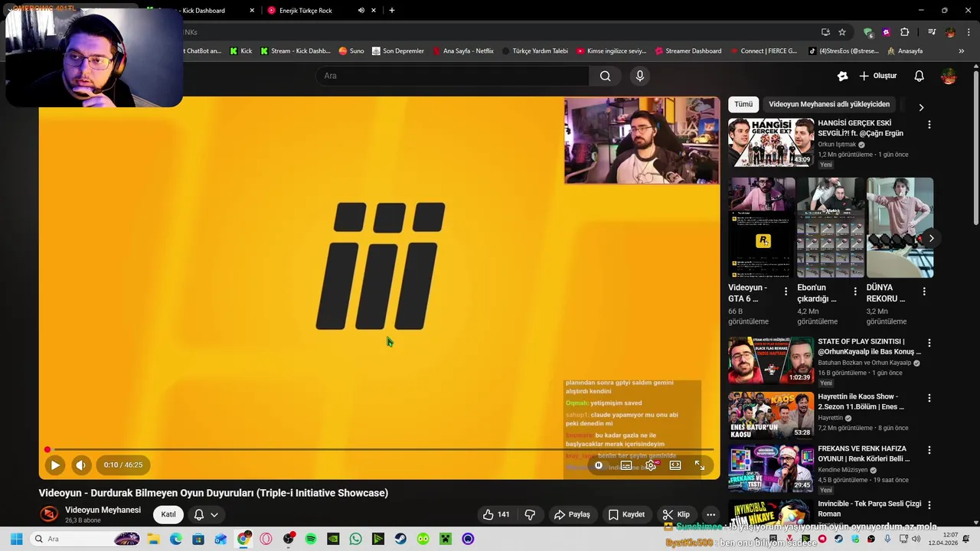Mute Enerjik Türkçe Rock tab audio icon
Screen dimensions: 980x551
click(361, 10)
